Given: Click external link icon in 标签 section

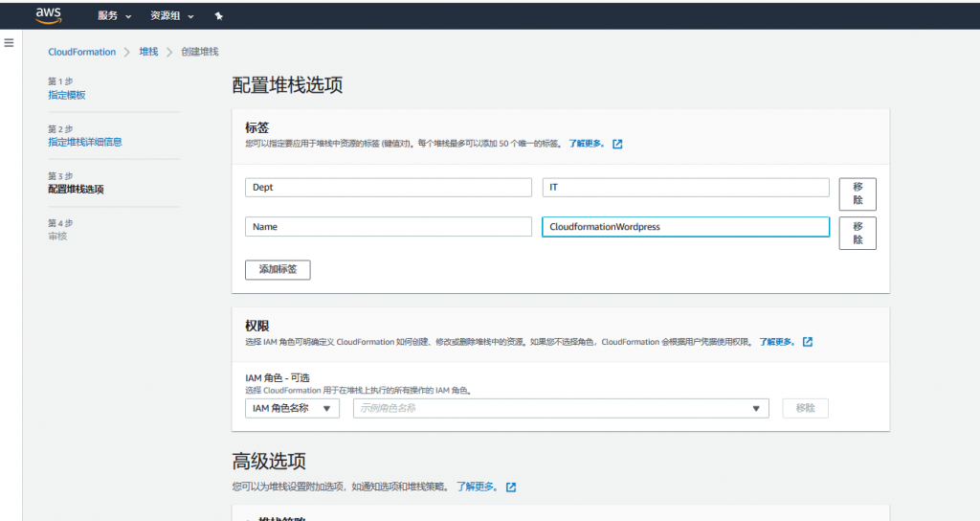Looking at the screenshot, I should (617, 144).
